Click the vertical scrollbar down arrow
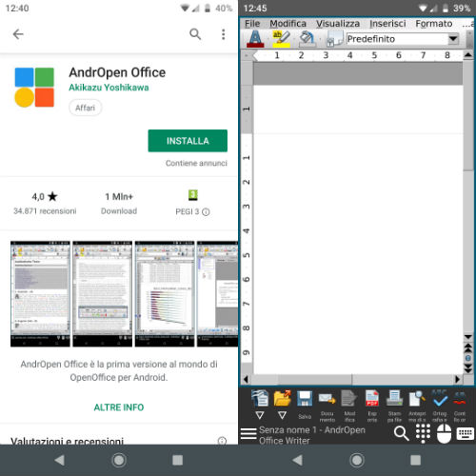The height and width of the screenshot is (476, 476). pyautogui.click(x=468, y=337)
